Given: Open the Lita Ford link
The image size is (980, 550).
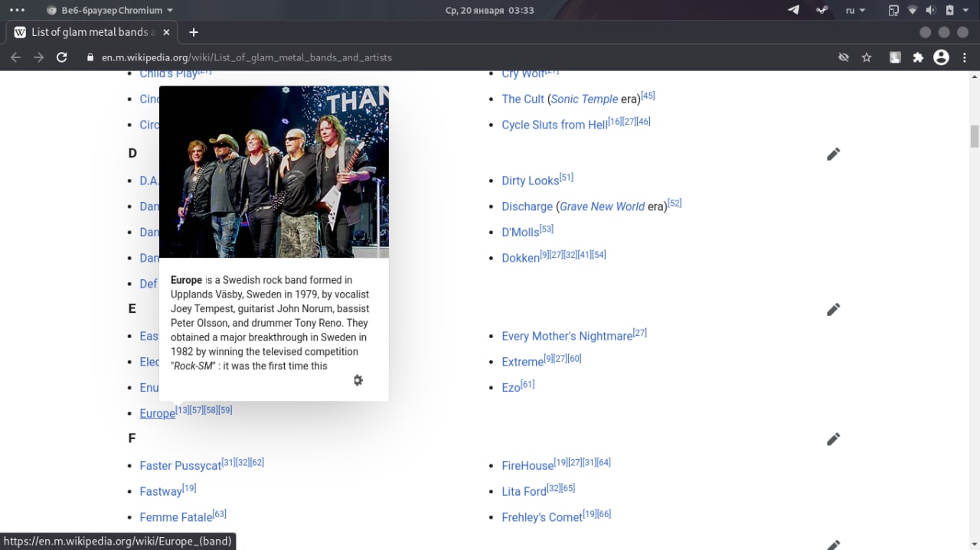Looking at the screenshot, I should [x=524, y=491].
